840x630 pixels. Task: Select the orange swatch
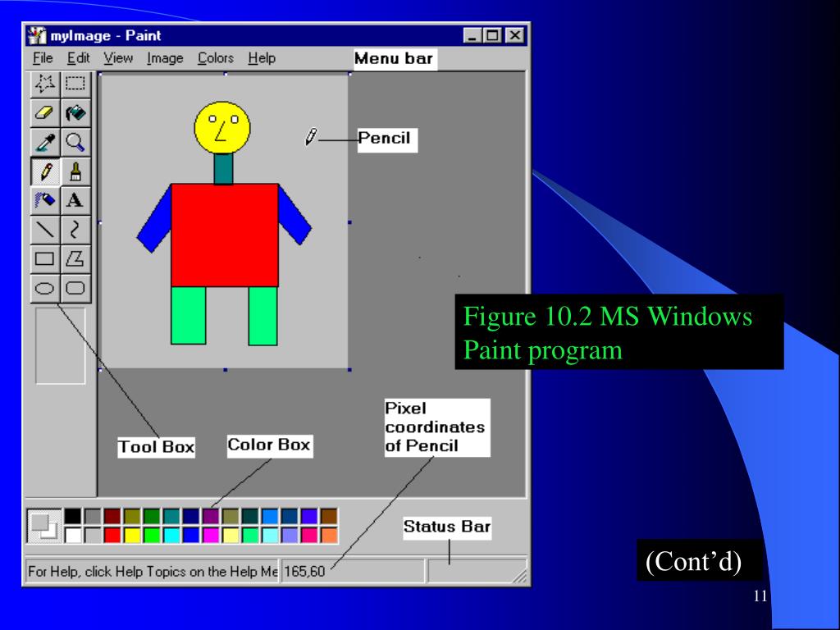coord(329,535)
